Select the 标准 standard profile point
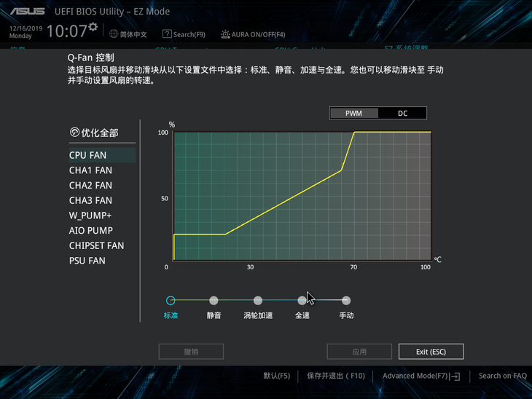The image size is (532, 399). coord(171,301)
